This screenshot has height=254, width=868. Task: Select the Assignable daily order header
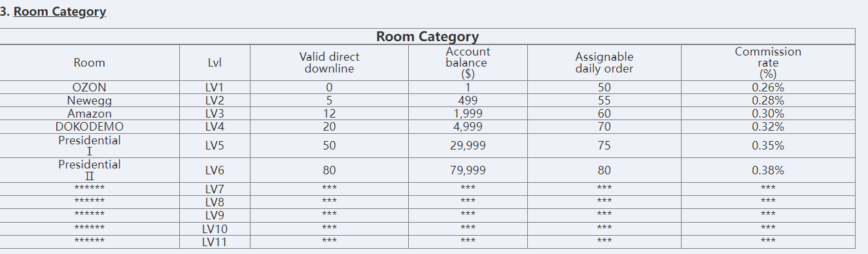(604, 63)
